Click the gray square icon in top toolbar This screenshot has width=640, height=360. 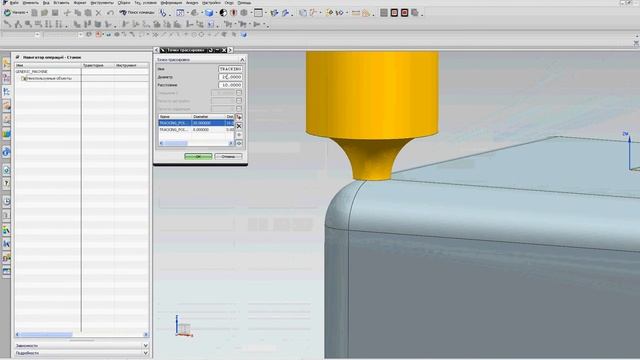point(384,13)
